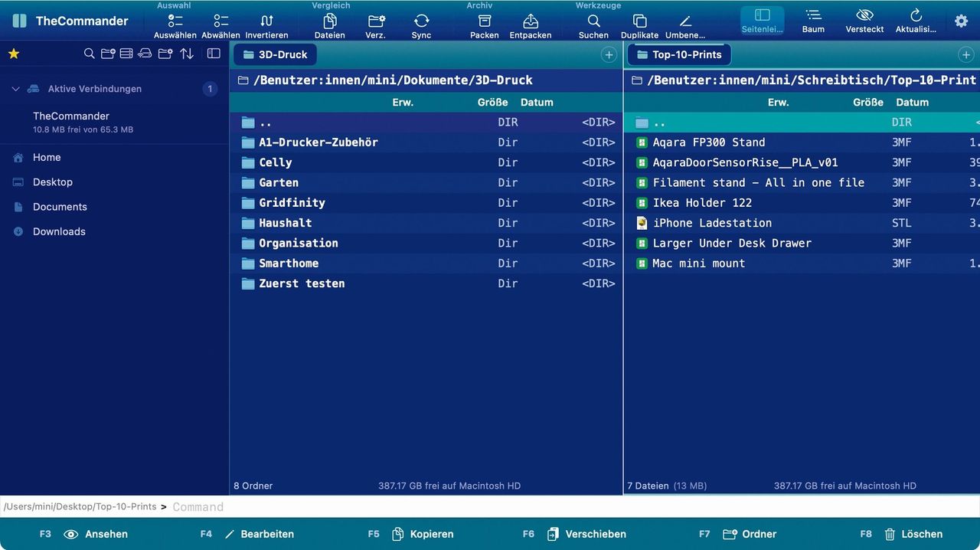Open Downloads in the sidebar

pos(115,231)
